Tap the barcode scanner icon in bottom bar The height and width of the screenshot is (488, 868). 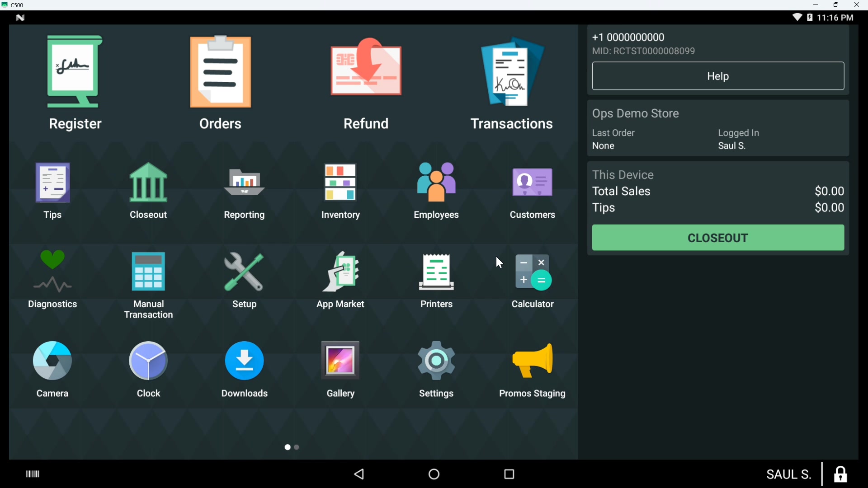[33, 474]
